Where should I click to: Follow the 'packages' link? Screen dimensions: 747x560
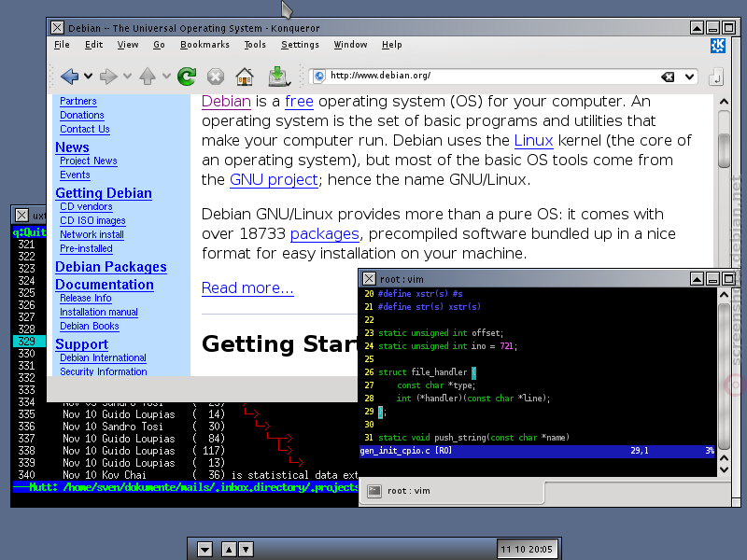click(324, 234)
